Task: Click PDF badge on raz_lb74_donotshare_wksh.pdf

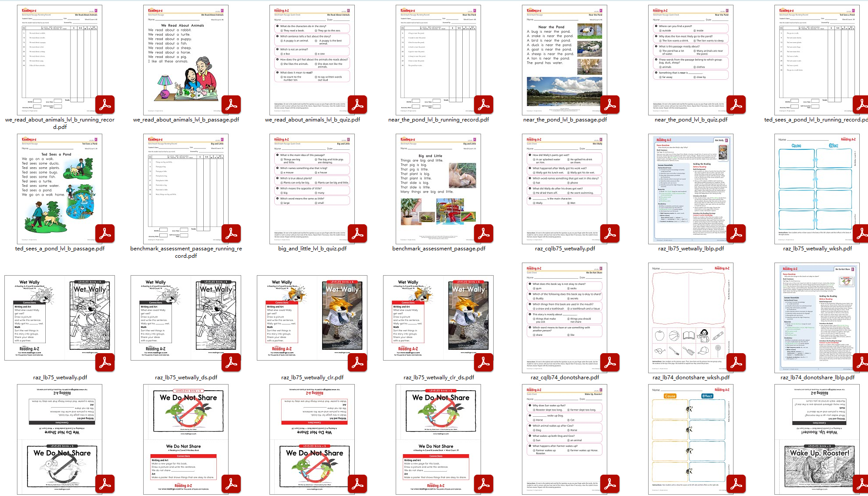Action: coord(736,363)
